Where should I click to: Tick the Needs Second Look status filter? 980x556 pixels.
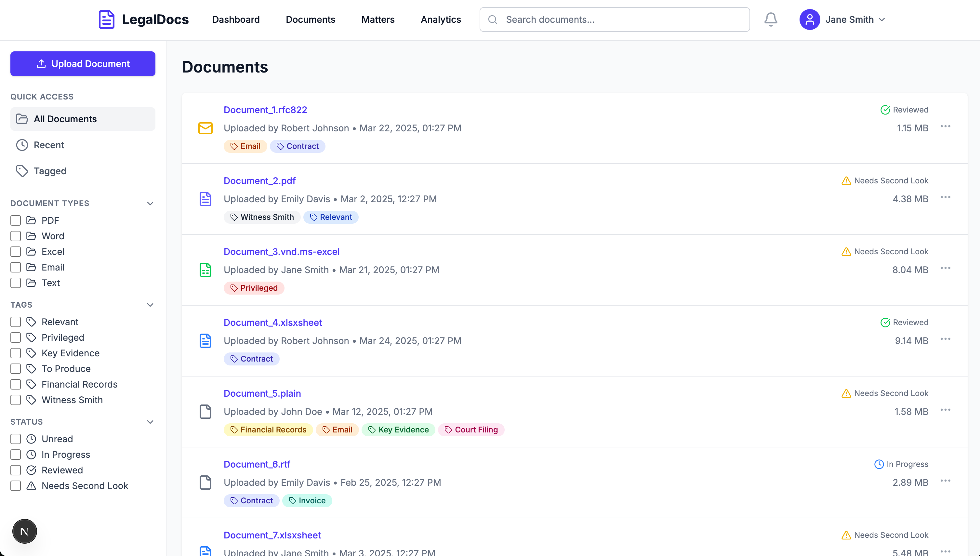coord(16,486)
